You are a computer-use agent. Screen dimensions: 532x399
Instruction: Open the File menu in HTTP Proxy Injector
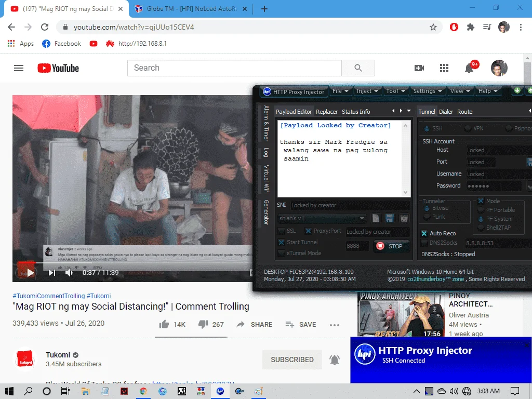click(340, 91)
